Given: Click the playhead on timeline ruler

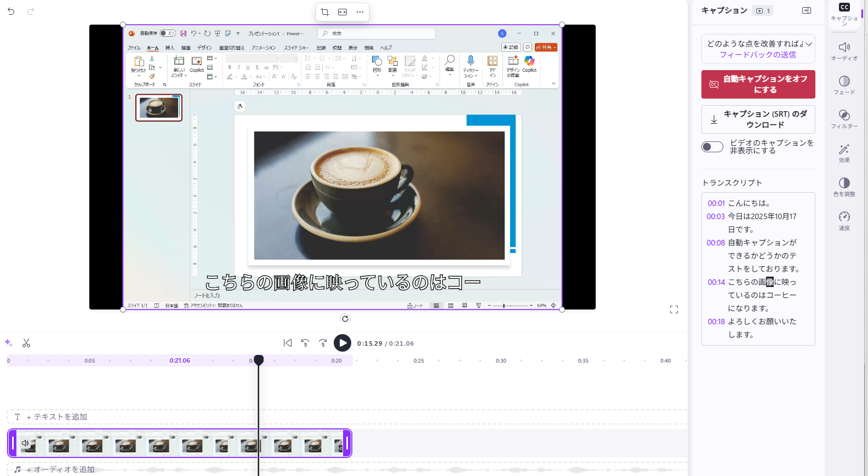Looking at the screenshot, I should click(x=259, y=359).
